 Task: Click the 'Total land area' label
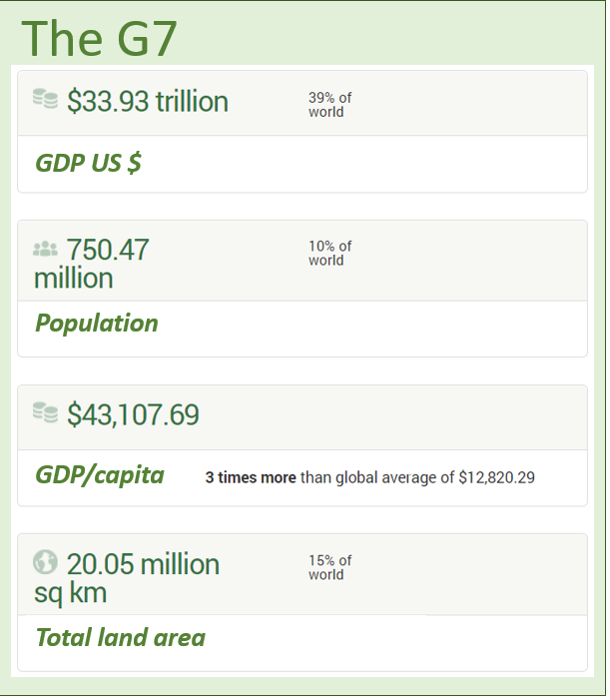tap(120, 637)
